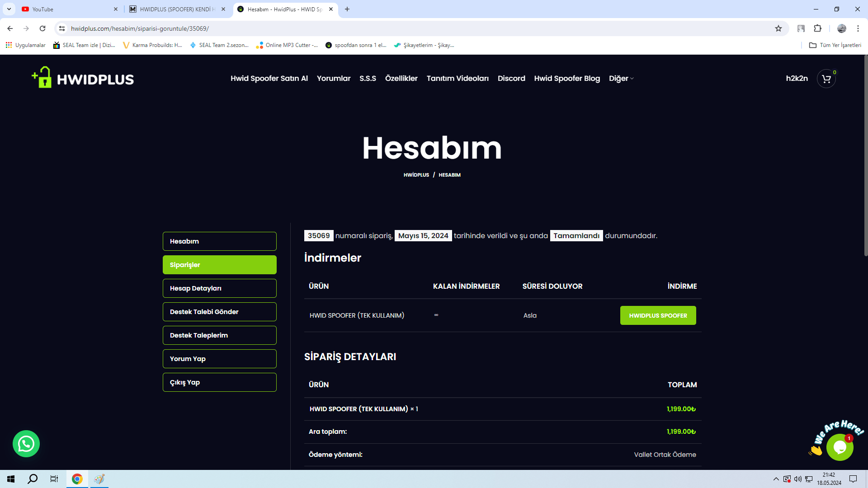Click the HWIDPLUS breadcrumb link
The image size is (868, 488).
point(416,175)
